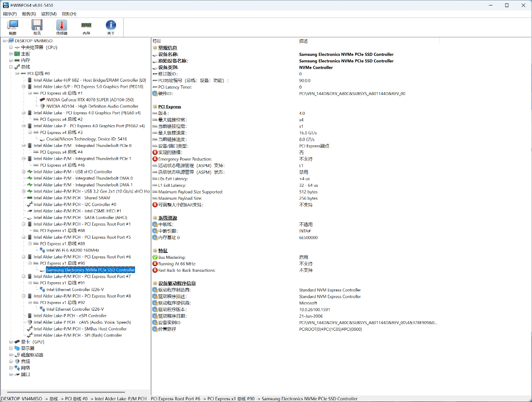Open the 概要 summary toolbar icon
Viewport: 532px width, 402px height.
point(13,27)
